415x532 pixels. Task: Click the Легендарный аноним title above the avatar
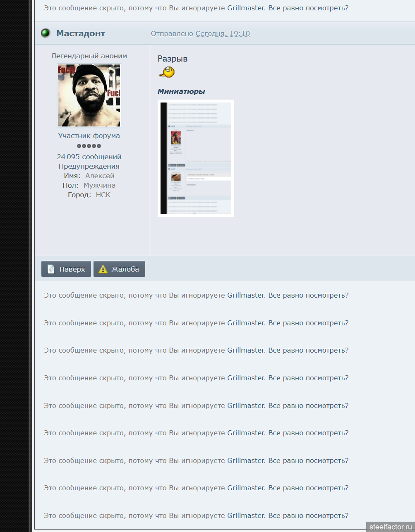coord(89,56)
